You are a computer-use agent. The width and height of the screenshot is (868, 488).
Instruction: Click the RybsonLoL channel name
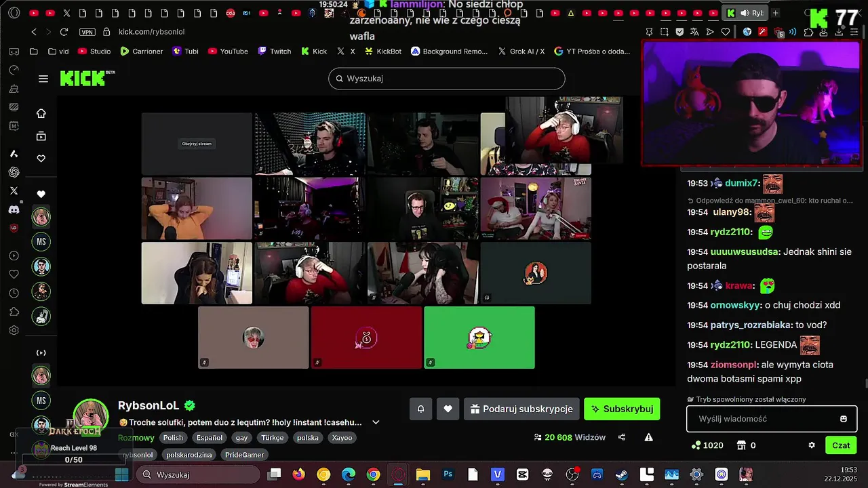[149, 405]
